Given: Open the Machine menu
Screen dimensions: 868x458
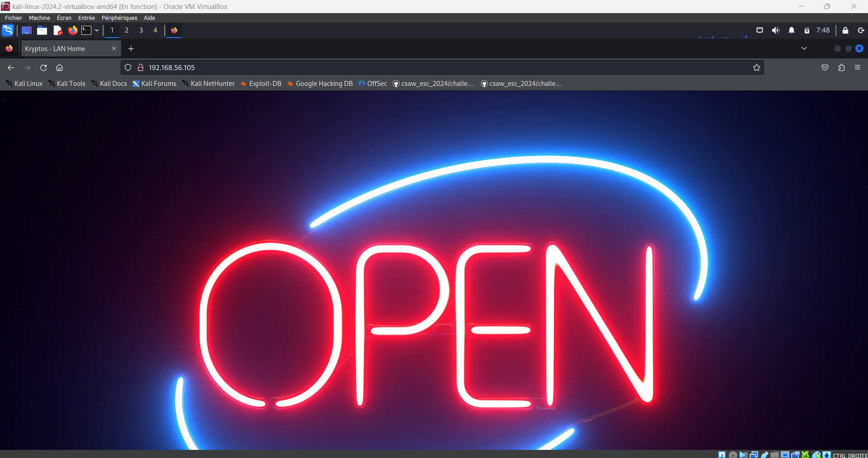Looking at the screenshot, I should pyautogui.click(x=39, y=18).
